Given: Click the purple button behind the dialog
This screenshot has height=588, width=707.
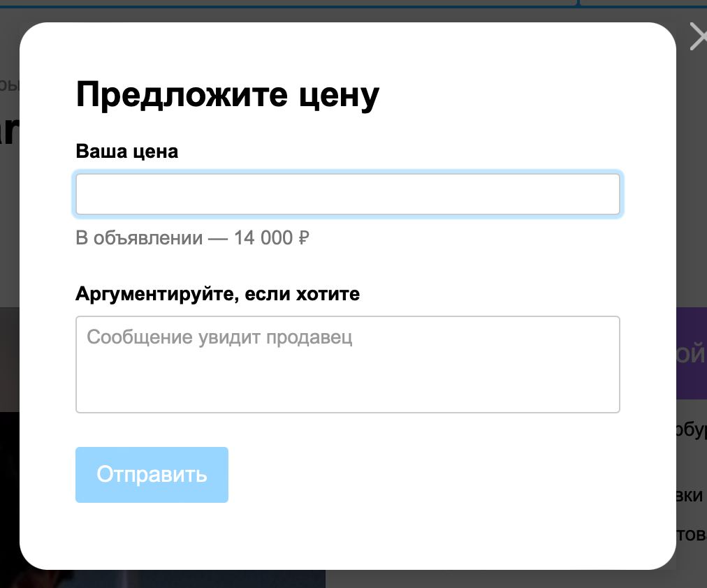Looking at the screenshot, I should point(691,353).
